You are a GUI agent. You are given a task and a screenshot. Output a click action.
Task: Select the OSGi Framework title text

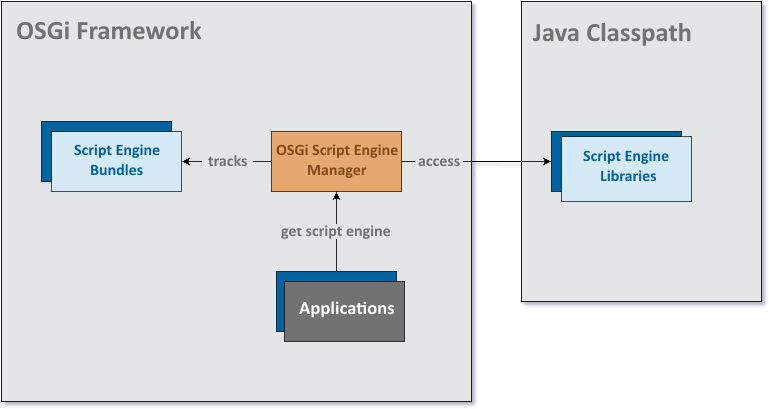(109, 32)
